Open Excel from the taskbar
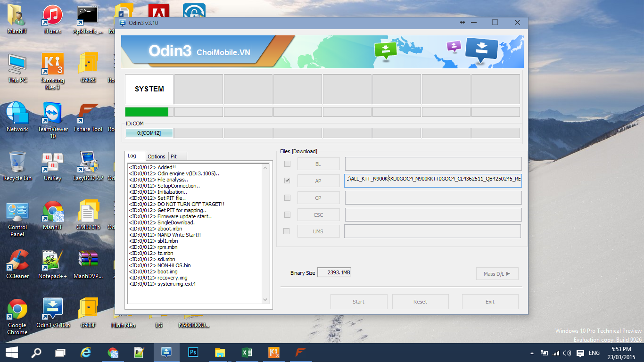This screenshot has width=644, height=362. [247, 352]
